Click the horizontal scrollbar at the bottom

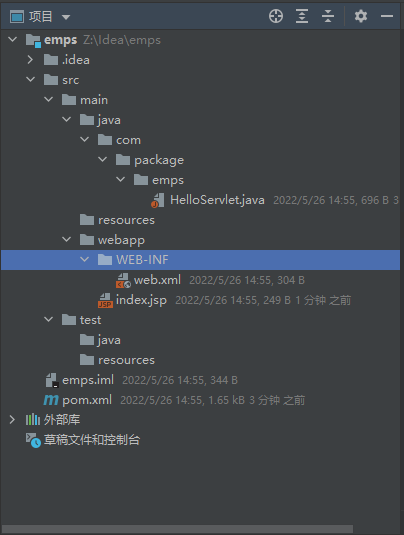[x=177, y=529]
